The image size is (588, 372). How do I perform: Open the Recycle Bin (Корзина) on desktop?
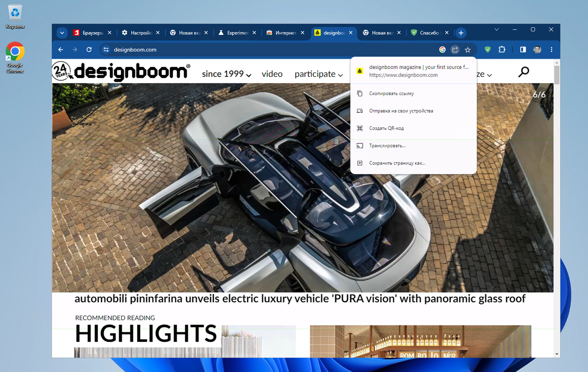click(15, 17)
